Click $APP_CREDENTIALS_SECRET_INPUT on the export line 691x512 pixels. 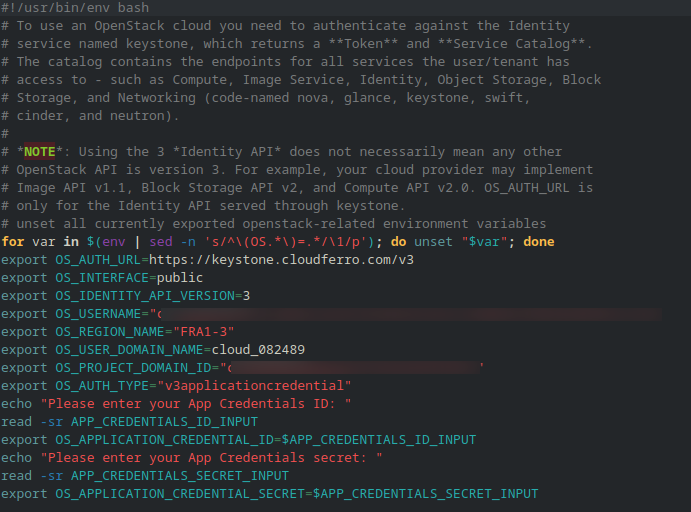[x=426, y=494]
